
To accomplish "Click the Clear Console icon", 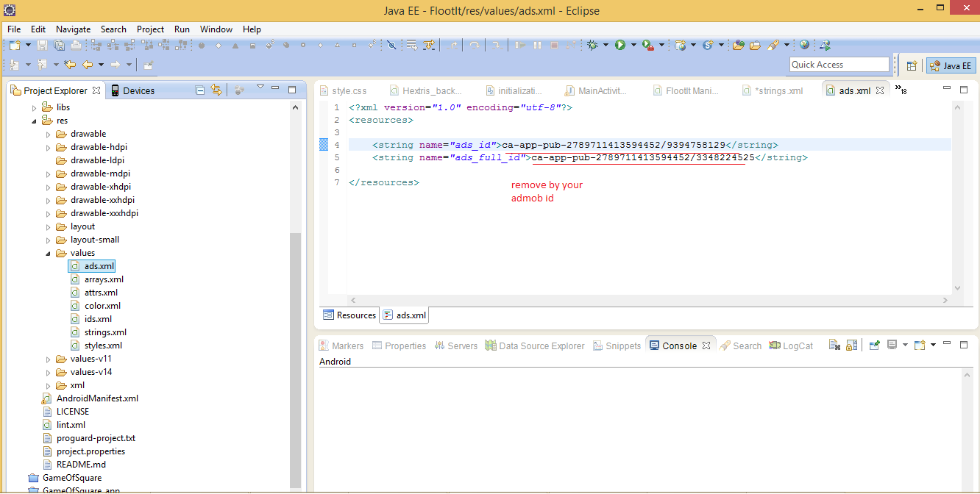I will (834, 345).
